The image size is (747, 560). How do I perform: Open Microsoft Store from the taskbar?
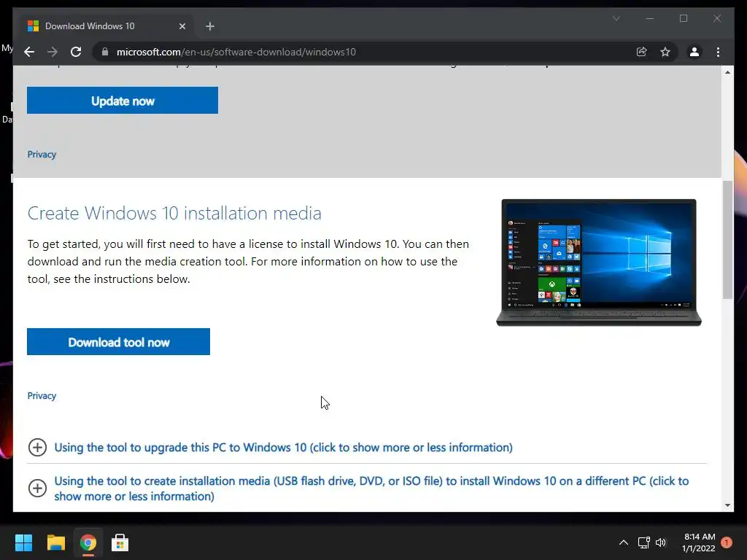pyautogui.click(x=120, y=542)
